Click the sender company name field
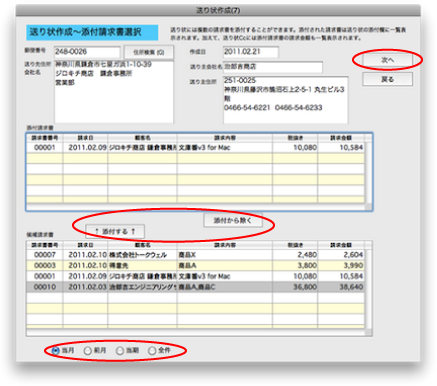437x386 pixels. point(273,67)
